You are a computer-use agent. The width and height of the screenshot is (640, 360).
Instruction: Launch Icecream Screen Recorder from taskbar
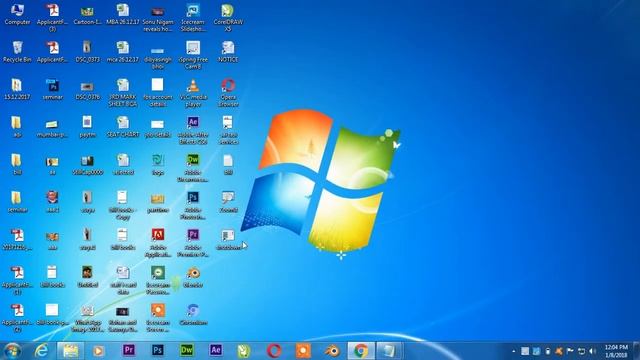[x=303, y=351]
